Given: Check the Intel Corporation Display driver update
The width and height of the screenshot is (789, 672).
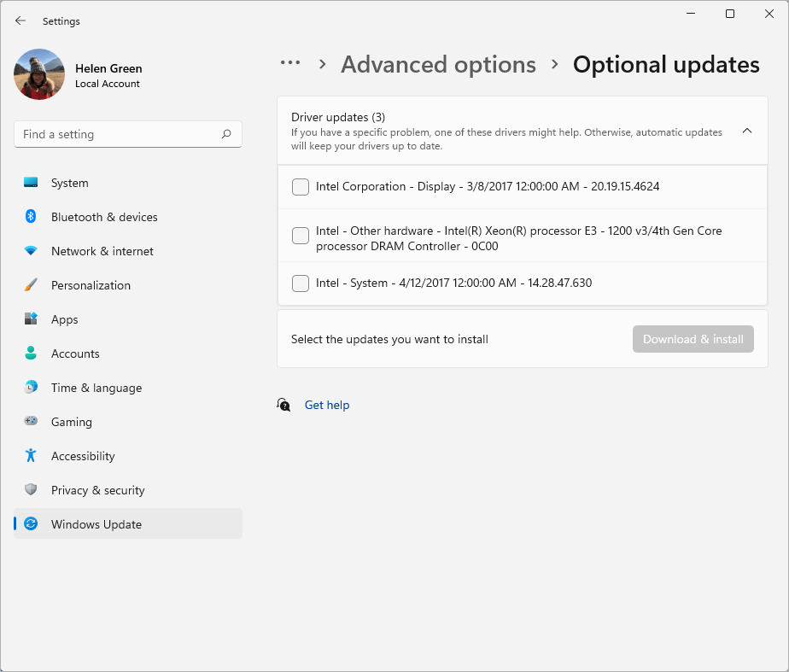Looking at the screenshot, I should (x=300, y=186).
